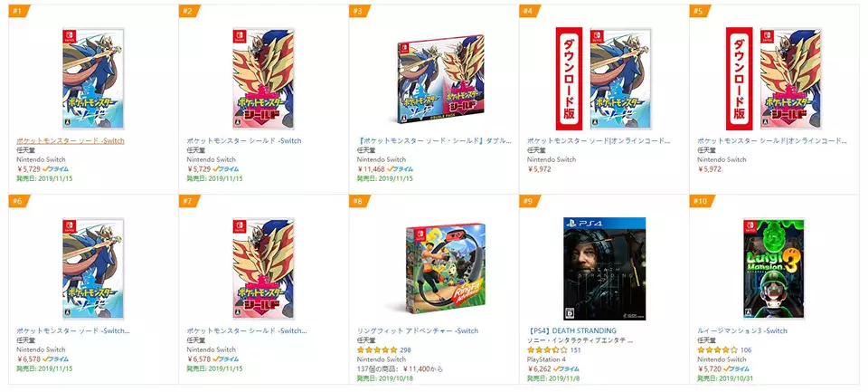Click the star rating icons under Ring Fit Adventure
The width and height of the screenshot is (868, 392).
[377, 349]
